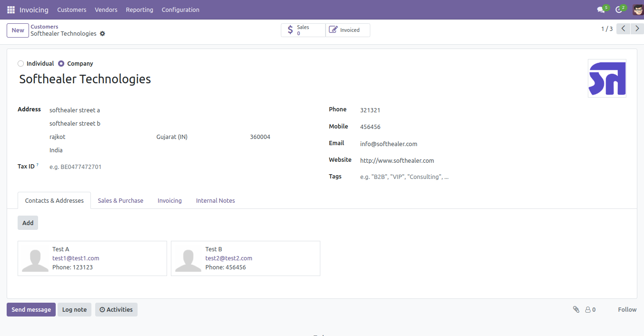Open the Reporting menu
644x336 pixels.
point(139,10)
